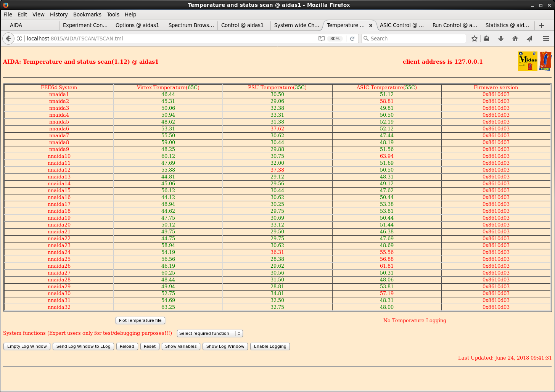Click the PSU temperature value 37.62
The height and width of the screenshot is (392, 555).
click(x=277, y=129)
